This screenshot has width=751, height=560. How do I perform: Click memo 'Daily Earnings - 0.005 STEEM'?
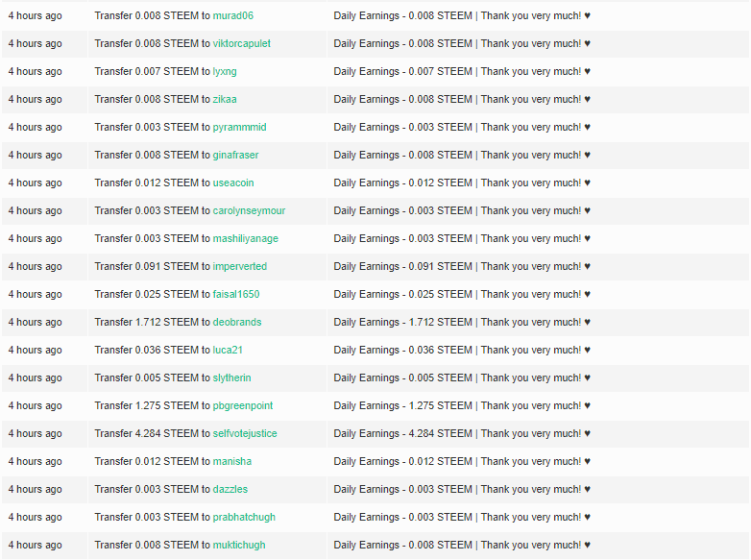click(402, 377)
